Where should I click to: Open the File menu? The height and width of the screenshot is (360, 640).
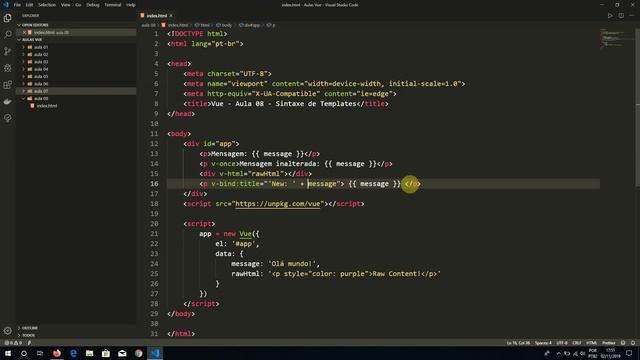17,5
